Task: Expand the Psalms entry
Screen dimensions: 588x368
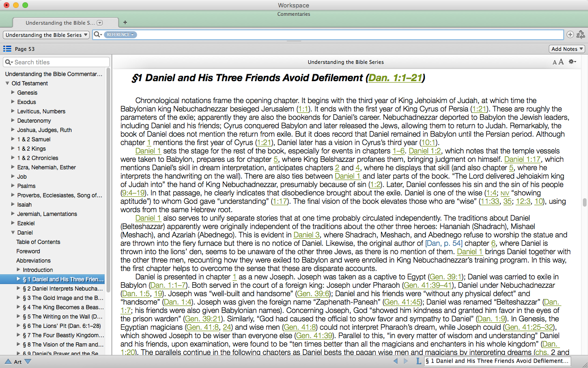Action: point(13,186)
